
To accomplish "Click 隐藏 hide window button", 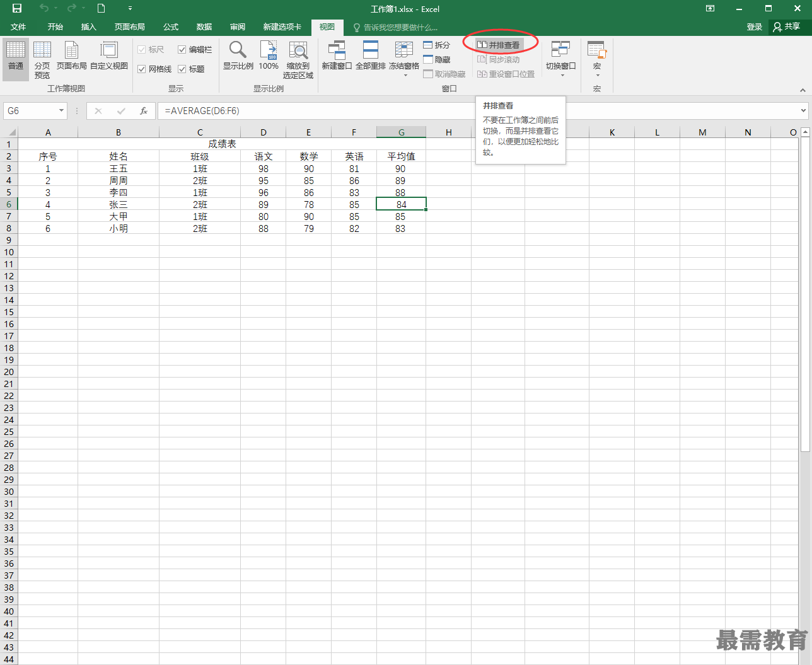I will pos(437,59).
